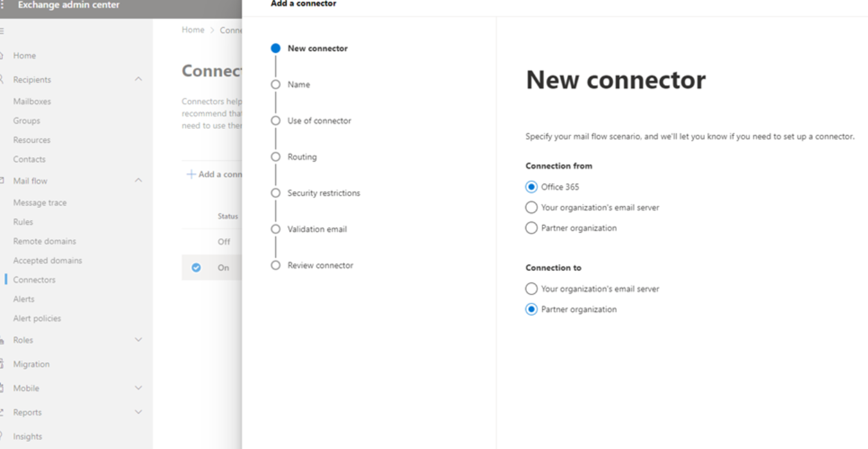Click the Home breadcrumb link
This screenshot has height=449, width=868.
pyautogui.click(x=193, y=30)
